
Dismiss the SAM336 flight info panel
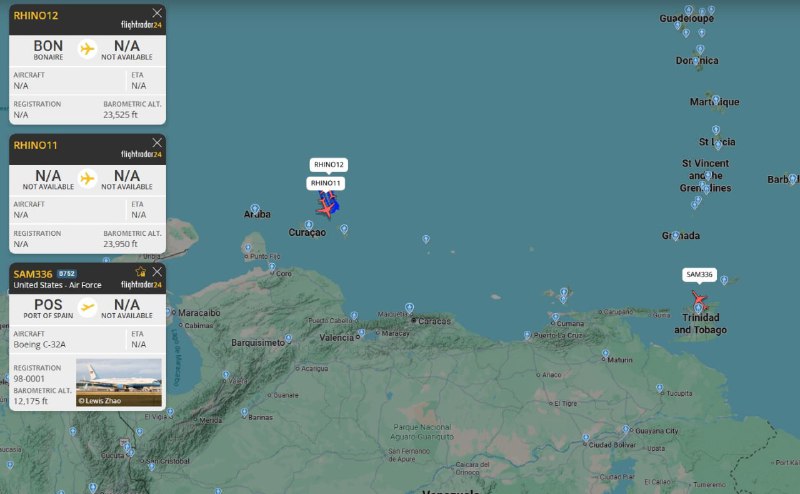157,272
